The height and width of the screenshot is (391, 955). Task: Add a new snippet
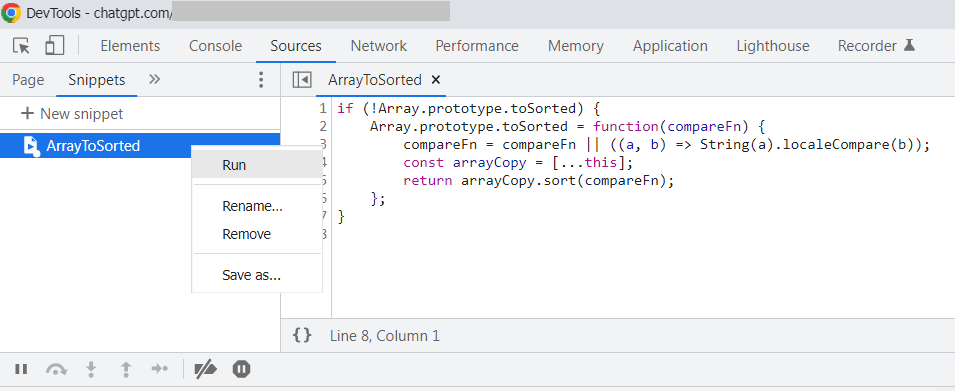click(x=72, y=114)
